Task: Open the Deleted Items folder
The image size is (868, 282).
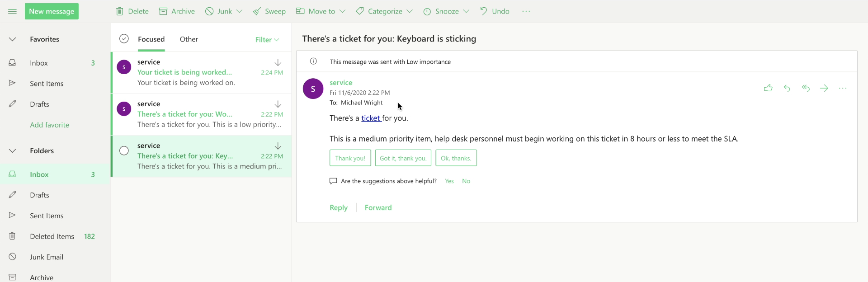Action: [52, 236]
